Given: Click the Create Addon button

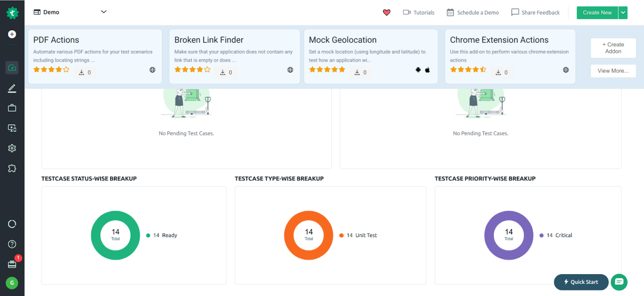Looking at the screenshot, I should tap(613, 48).
